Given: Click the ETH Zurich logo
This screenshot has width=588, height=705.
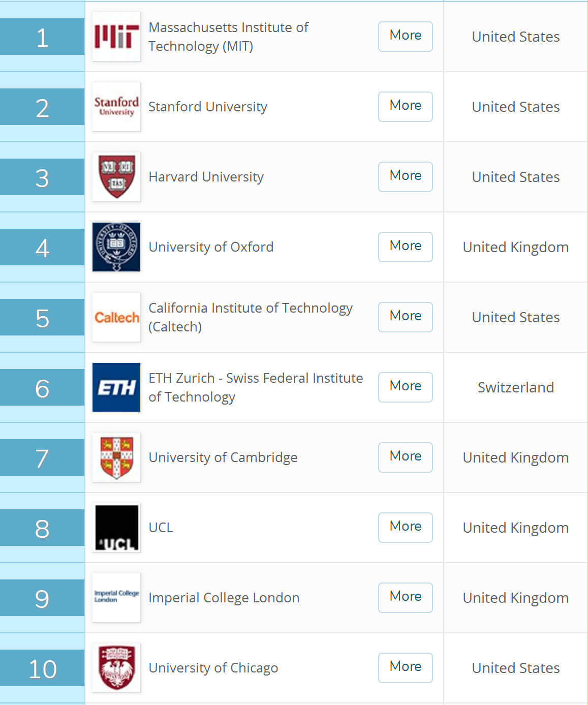Looking at the screenshot, I should click(x=116, y=387).
